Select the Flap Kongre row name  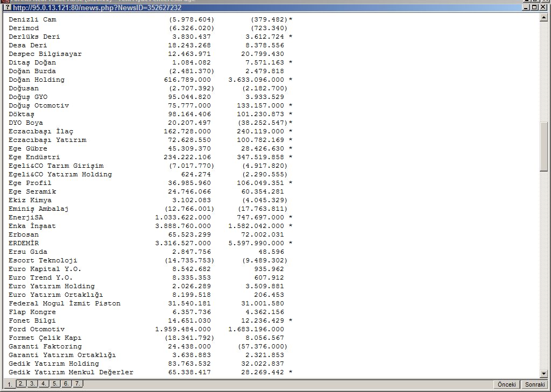(x=32, y=312)
